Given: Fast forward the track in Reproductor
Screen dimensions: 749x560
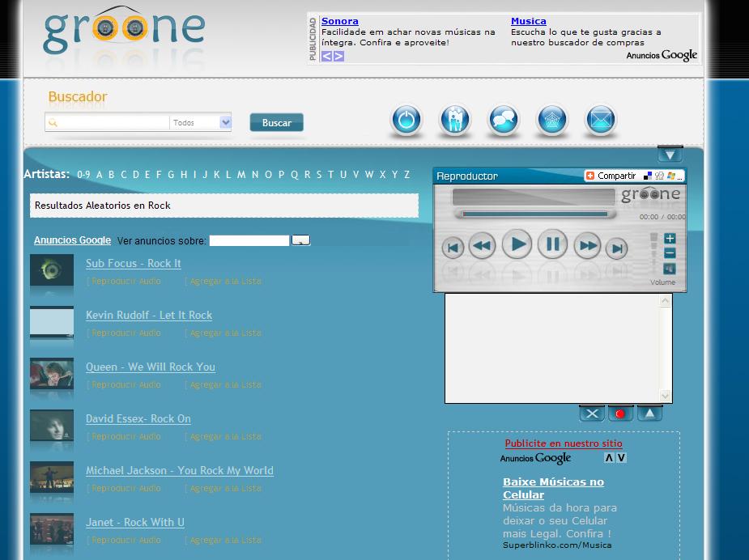Looking at the screenshot, I should click(588, 245).
